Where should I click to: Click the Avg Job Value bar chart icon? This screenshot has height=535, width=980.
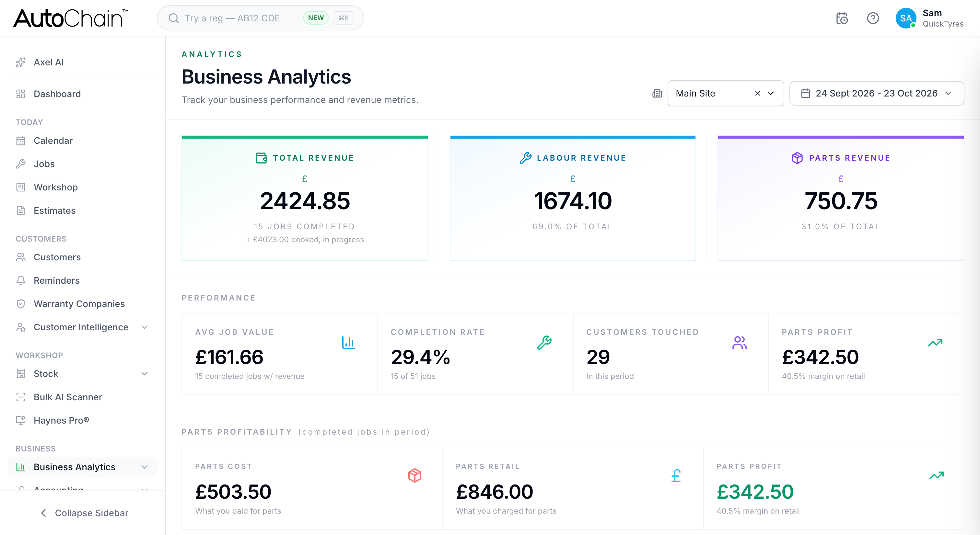click(x=348, y=343)
